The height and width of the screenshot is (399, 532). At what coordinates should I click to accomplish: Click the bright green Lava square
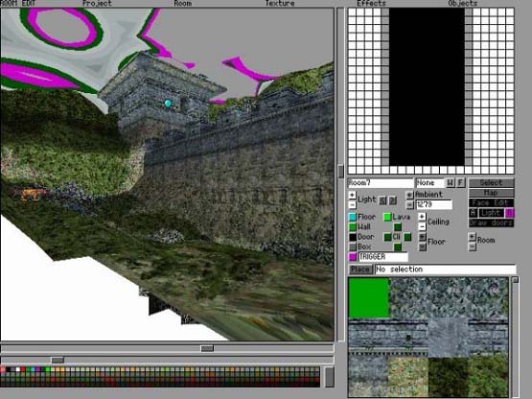tap(387, 217)
